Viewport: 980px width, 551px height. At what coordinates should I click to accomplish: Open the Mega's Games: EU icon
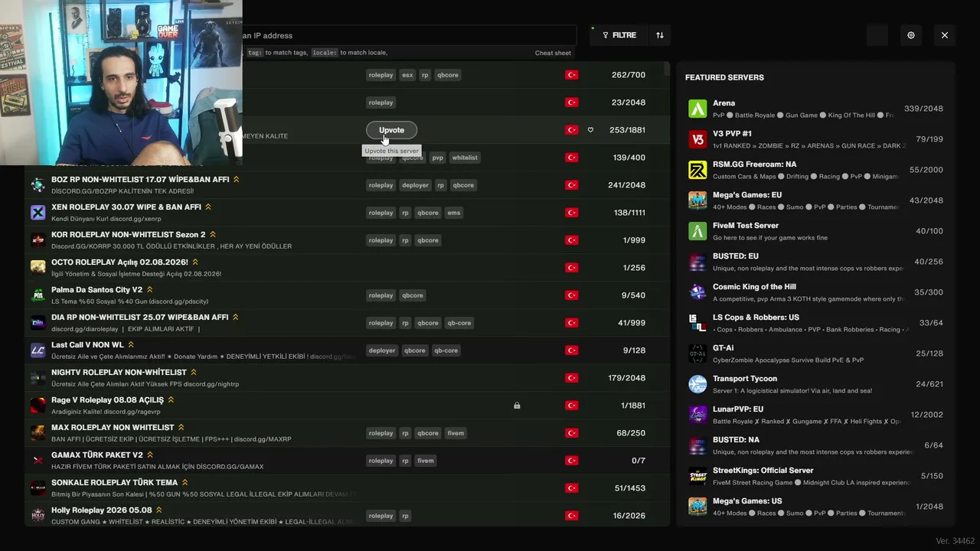point(697,201)
